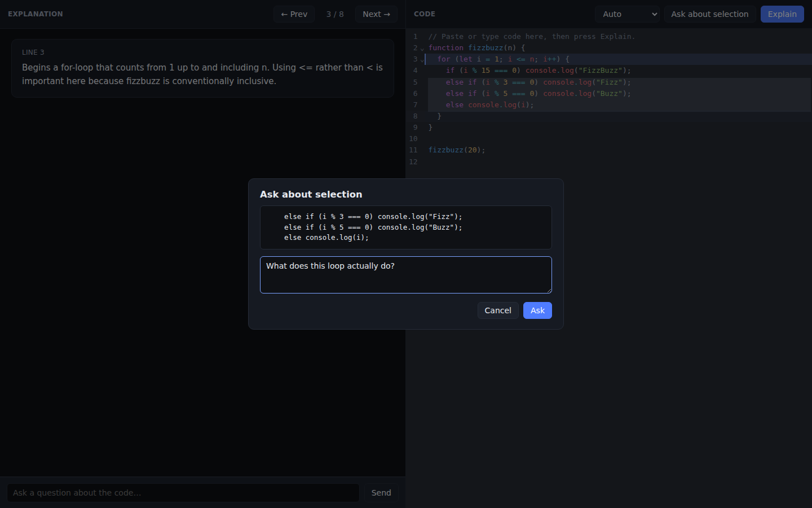Click line number 4 in the gutter
This screenshot has height=508, width=812.
click(416, 71)
